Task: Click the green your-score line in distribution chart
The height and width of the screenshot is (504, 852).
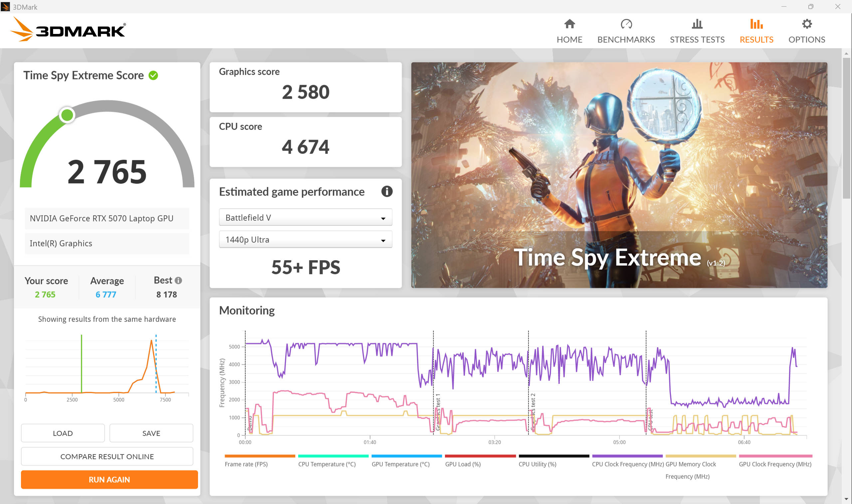Action: pos(82,363)
